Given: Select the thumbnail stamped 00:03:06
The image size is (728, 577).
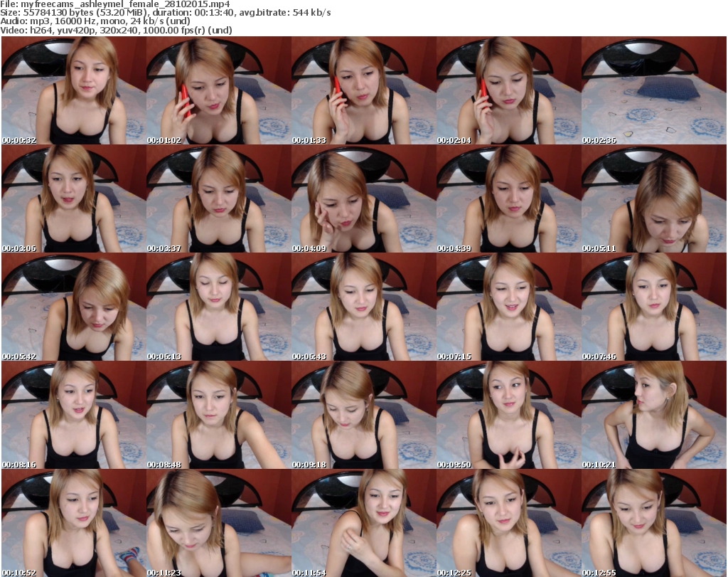Looking at the screenshot, I should coord(74,198).
